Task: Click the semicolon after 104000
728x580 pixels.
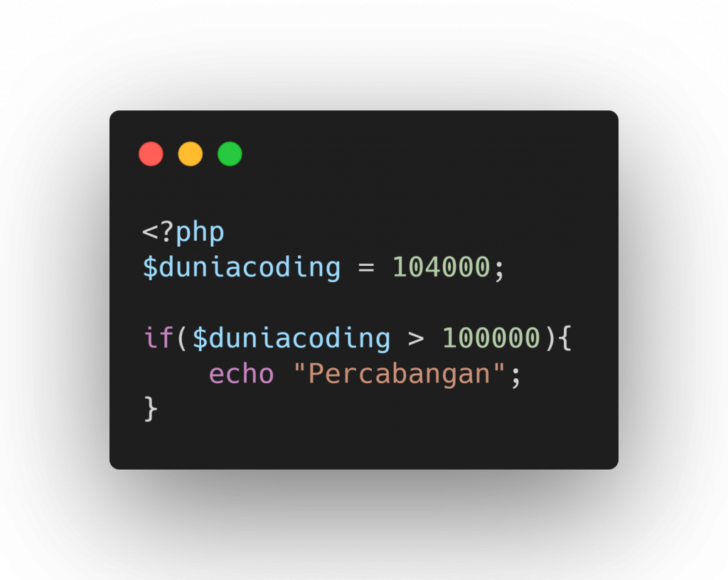Action: tap(499, 271)
